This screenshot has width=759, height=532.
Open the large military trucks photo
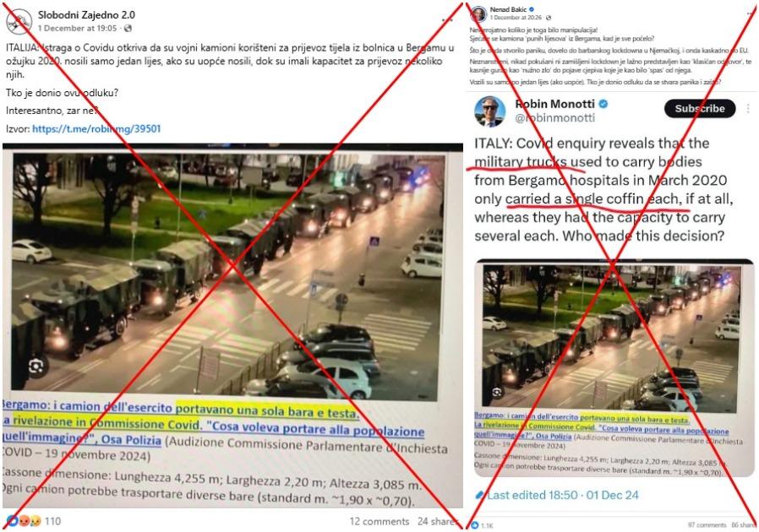point(227,275)
